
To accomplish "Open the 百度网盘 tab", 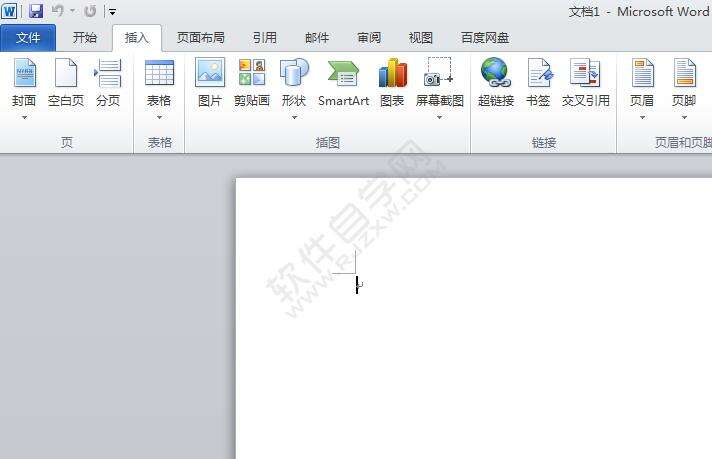I will pyautogui.click(x=485, y=38).
